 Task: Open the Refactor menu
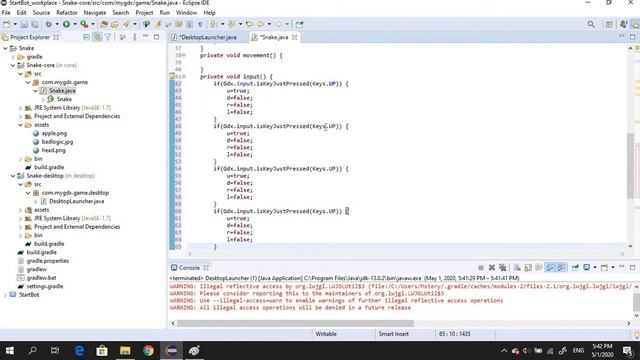[67, 13]
